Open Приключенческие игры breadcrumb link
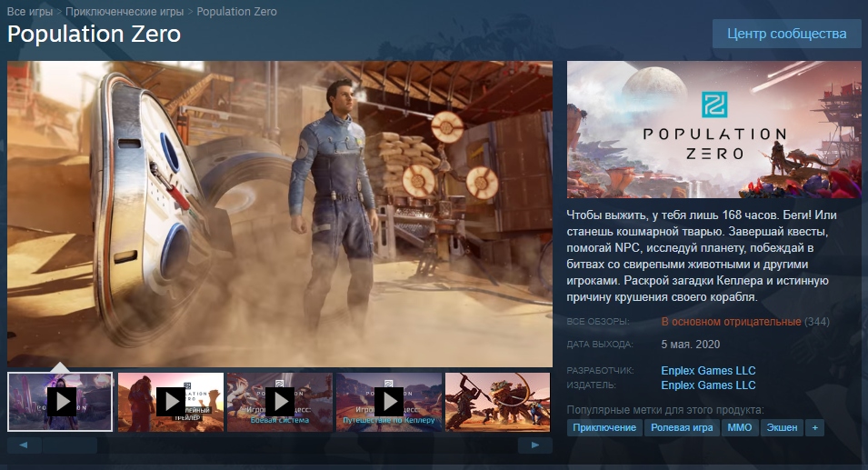This screenshot has width=868, height=470. click(125, 12)
